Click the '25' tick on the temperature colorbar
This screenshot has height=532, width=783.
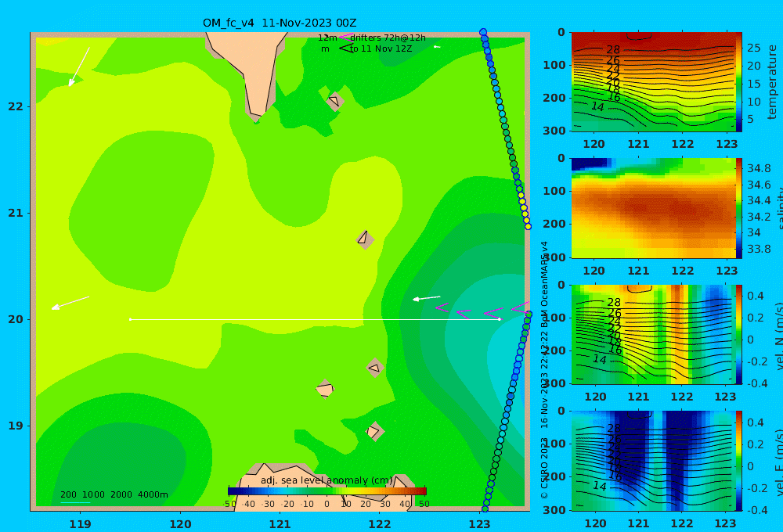tap(753, 48)
